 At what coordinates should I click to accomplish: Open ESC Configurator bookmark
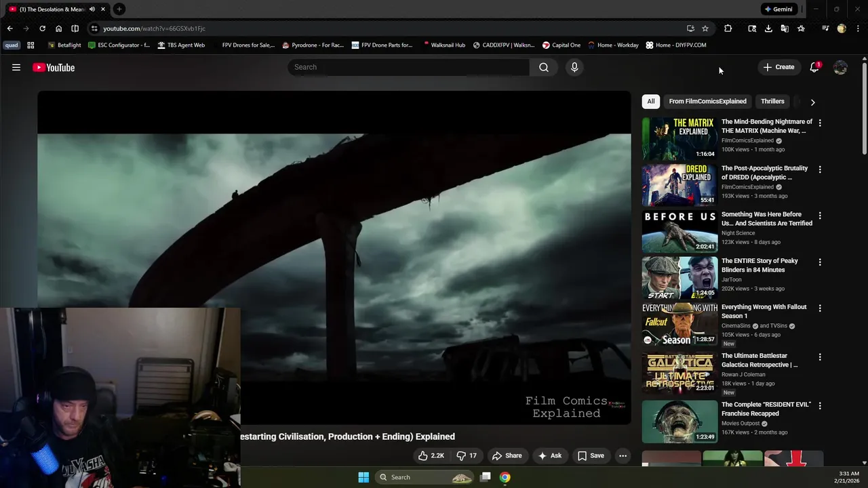[119, 45]
